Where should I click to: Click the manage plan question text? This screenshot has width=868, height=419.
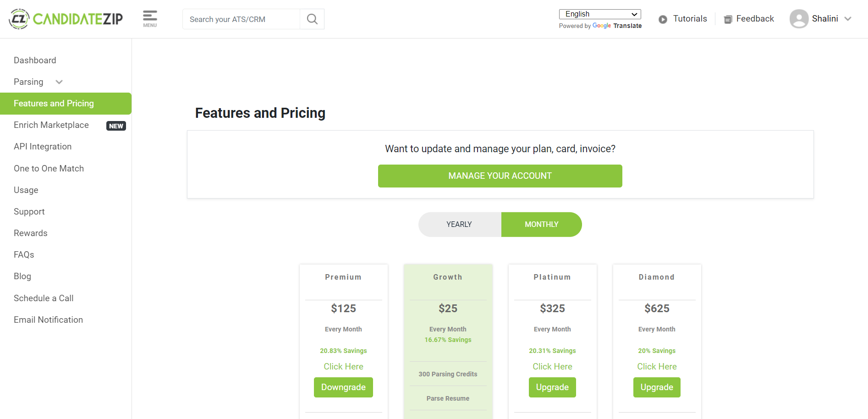[500, 149]
